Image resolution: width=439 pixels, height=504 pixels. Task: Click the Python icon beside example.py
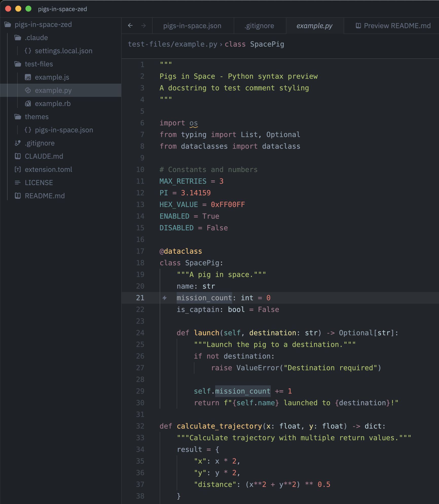[28, 91]
